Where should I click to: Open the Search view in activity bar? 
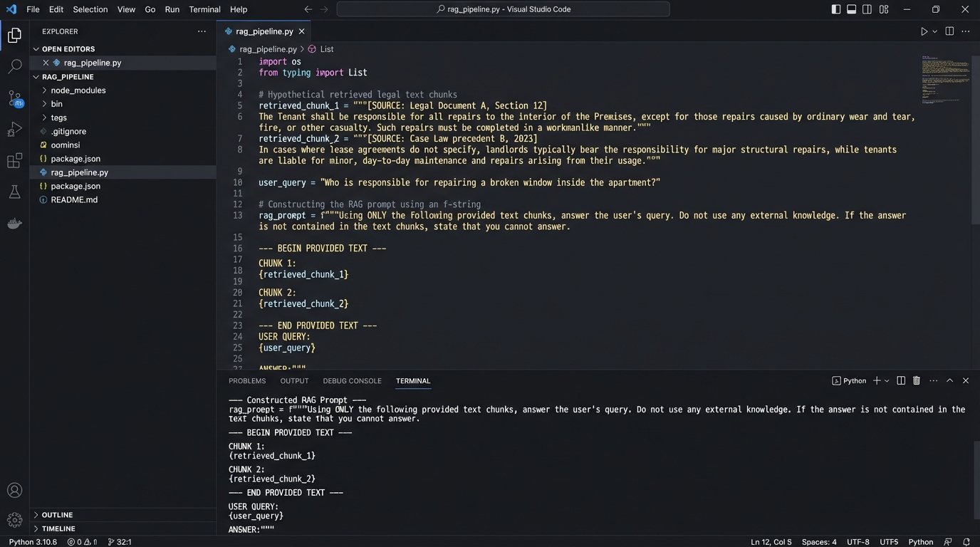[x=14, y=67]
